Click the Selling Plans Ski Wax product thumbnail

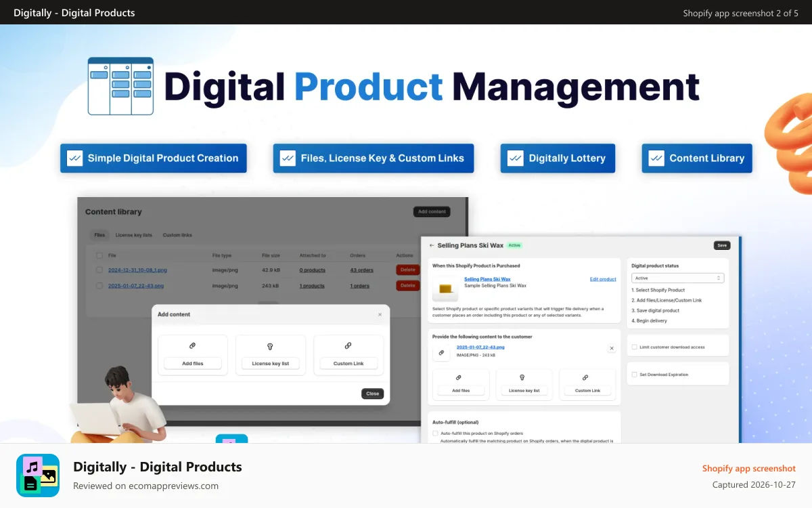445,289
